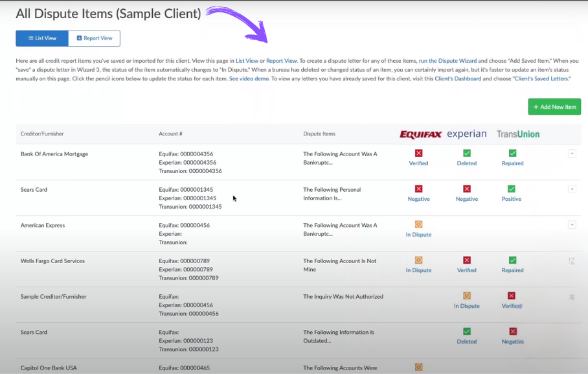Open the Client's Saved Letters link

(541, 78)
